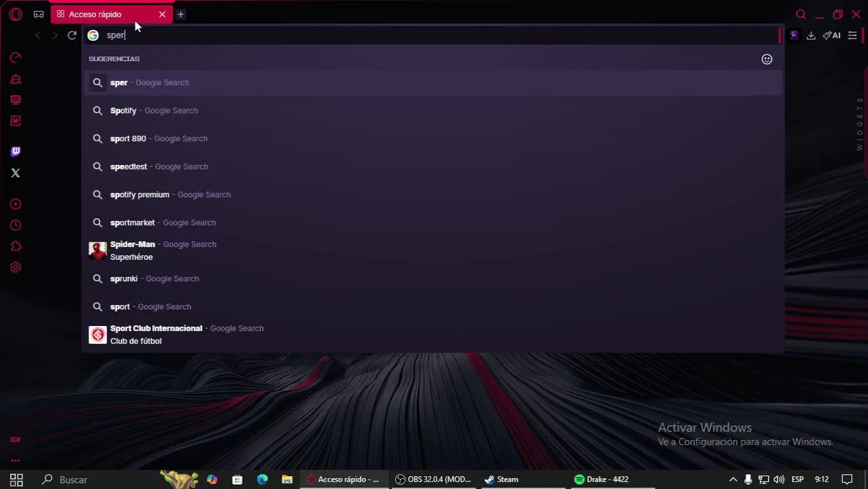Open X (Twitter) from the sidebar

point(16,173)
